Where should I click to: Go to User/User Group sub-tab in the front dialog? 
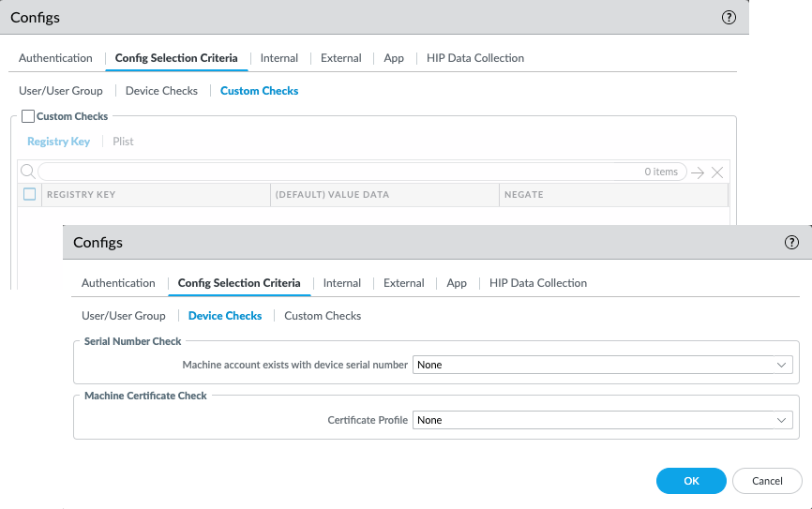(123, 316)
